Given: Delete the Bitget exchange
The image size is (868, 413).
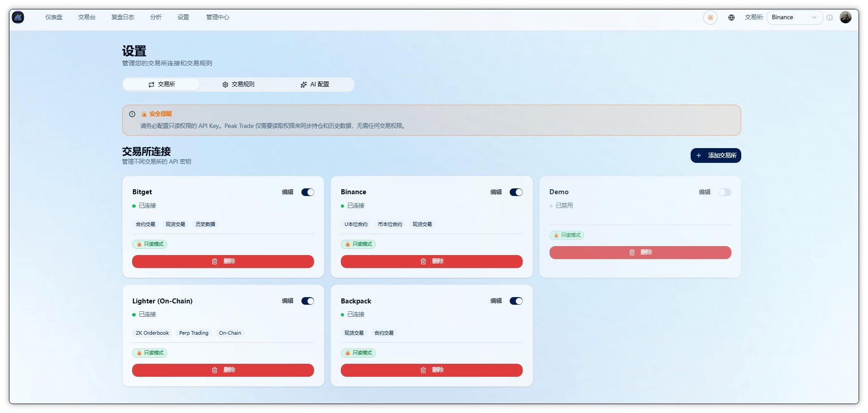Looking at the screenshot, I should point(223,262).
